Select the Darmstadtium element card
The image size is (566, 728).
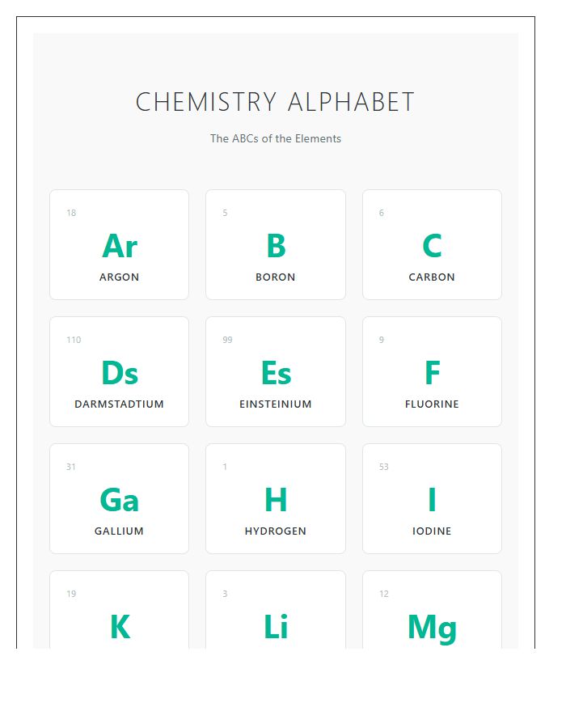pyautogui.click(x=119, y=371)
